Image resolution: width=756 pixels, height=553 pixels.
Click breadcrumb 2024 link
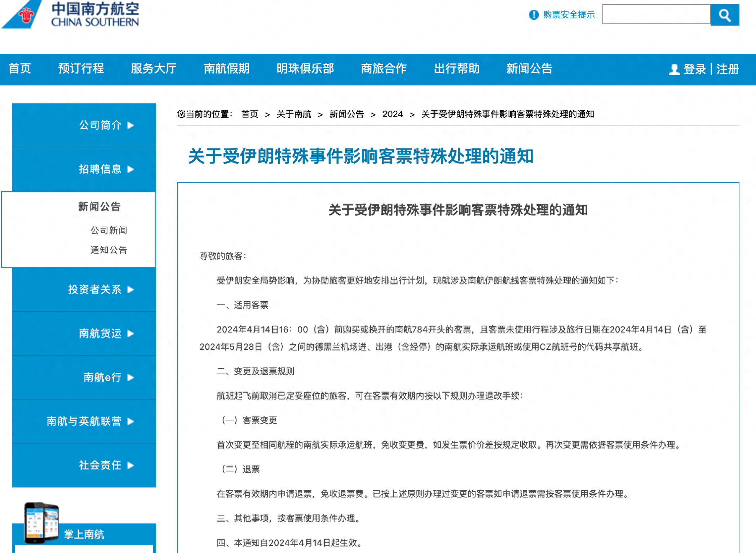[393, 114]
